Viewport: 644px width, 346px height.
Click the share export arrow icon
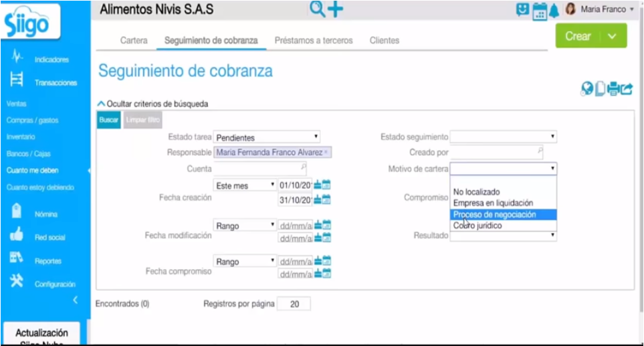point(627,88)
